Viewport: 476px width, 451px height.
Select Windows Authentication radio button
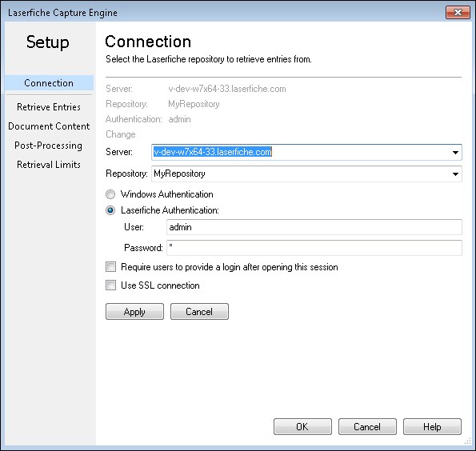(x=110, y=194)
